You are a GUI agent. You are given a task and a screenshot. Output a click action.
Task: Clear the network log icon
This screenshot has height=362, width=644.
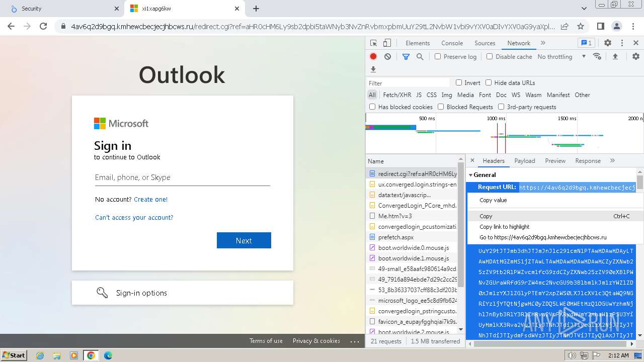point(387,57)
